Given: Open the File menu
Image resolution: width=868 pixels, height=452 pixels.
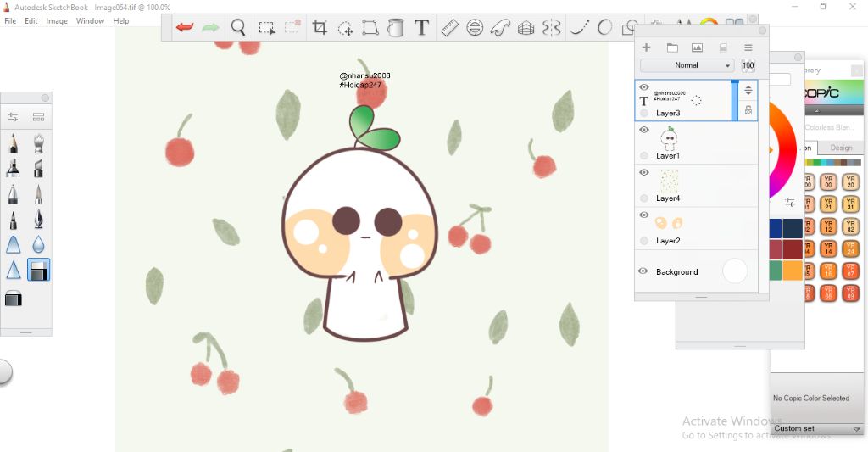Looking at the screenshot, I should [10, 21].
